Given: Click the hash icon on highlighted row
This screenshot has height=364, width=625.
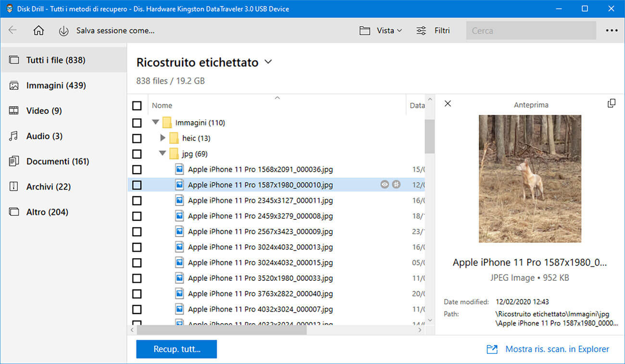Looking at the screenshot, I should tap(396, 184).
